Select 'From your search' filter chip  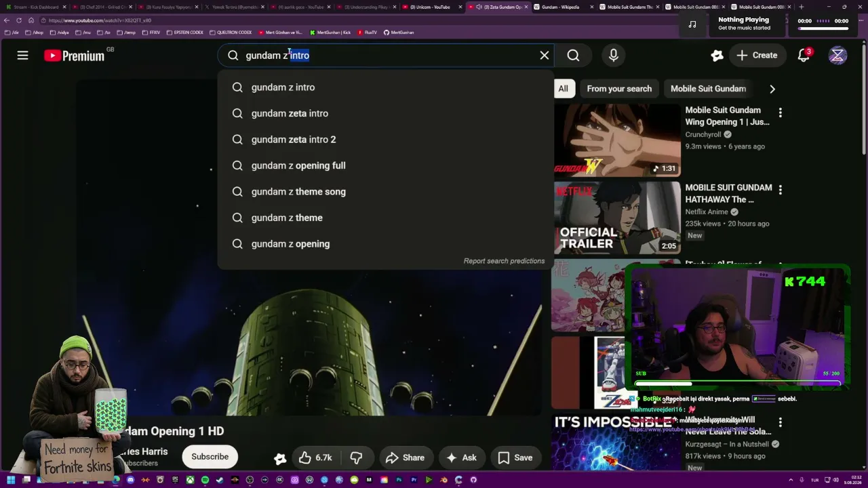[619, 89]
